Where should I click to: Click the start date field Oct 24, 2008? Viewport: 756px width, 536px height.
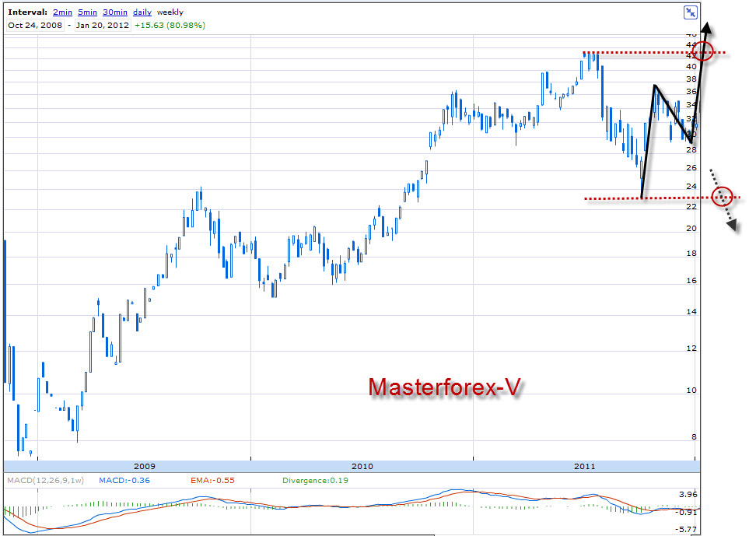point(35,25)
